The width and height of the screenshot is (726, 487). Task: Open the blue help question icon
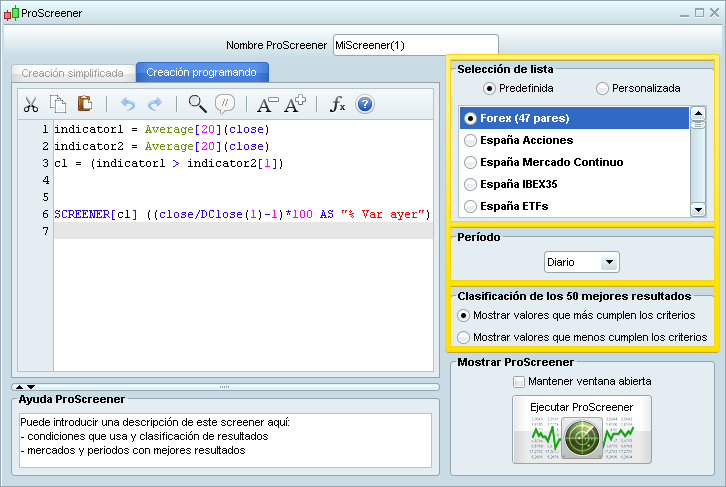click(364, 104)
